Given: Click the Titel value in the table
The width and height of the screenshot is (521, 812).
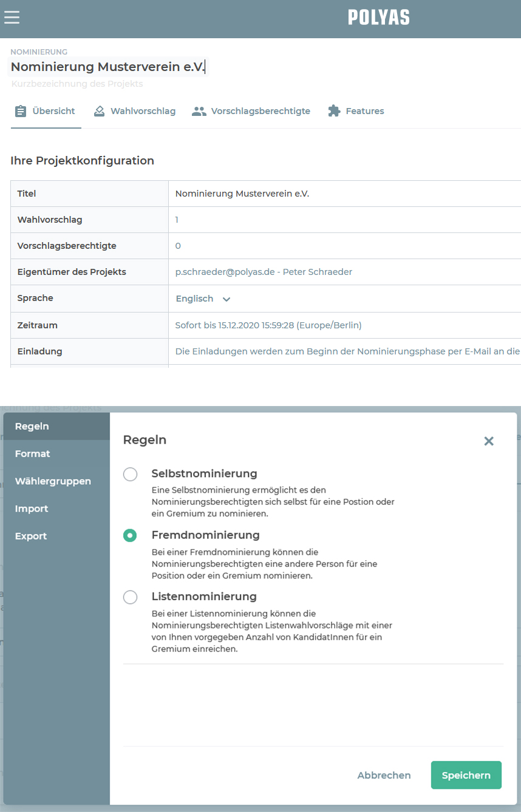Looking at the screenshot, I should 242,194.
